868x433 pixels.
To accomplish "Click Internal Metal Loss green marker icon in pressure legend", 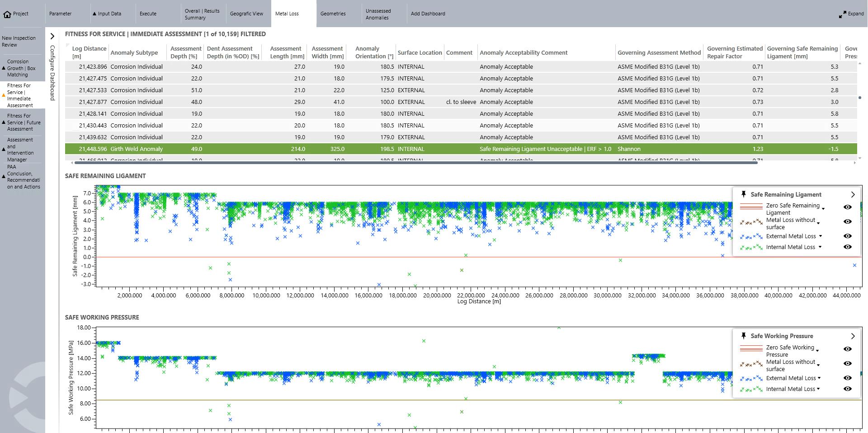I will 751,389.
